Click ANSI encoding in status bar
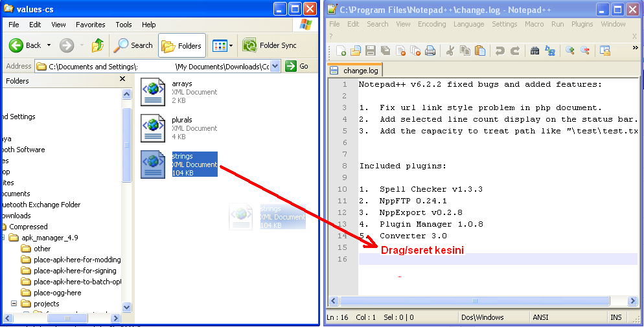This screenshot has width=644, height=327. pyautogui.click(x=540, y=317)
